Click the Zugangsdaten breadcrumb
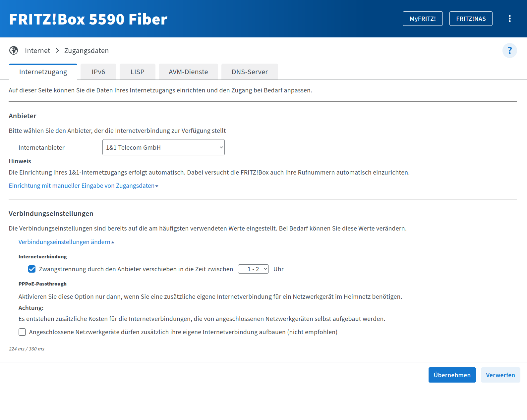Image resolution: width=527 pixels, height=420 pixels. point(87,51)
